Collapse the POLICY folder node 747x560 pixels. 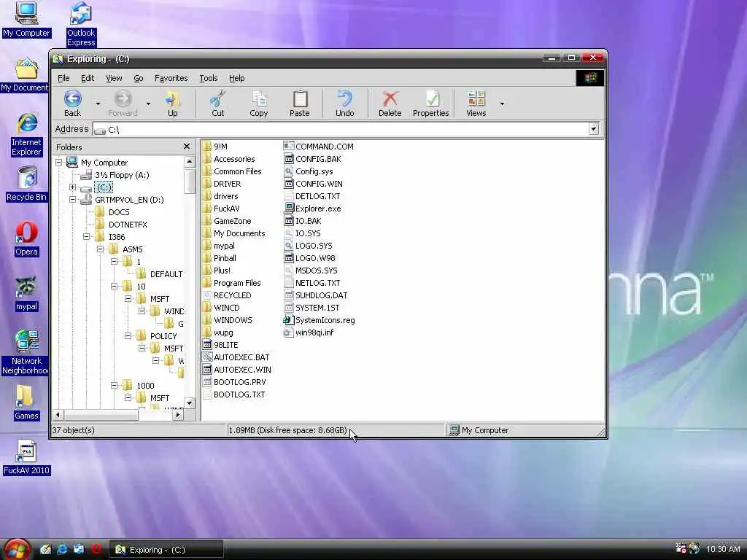(x=128, y=335)
